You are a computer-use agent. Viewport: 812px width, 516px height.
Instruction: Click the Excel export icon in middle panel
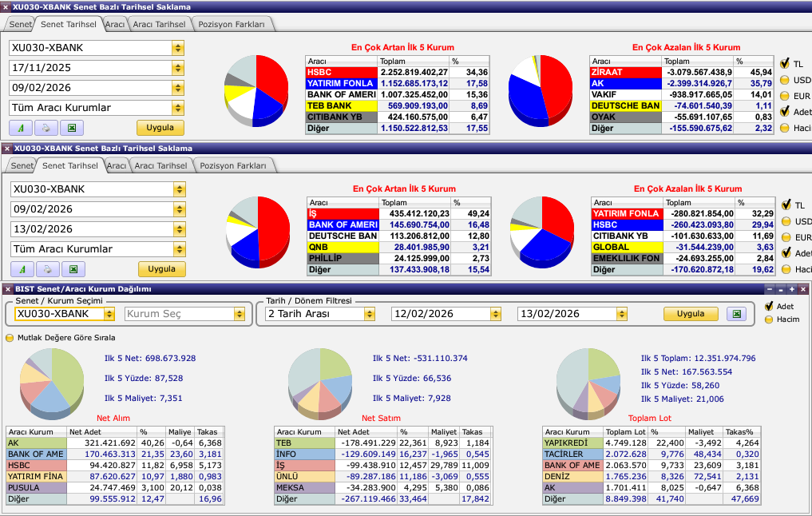(x=73, y=269)
